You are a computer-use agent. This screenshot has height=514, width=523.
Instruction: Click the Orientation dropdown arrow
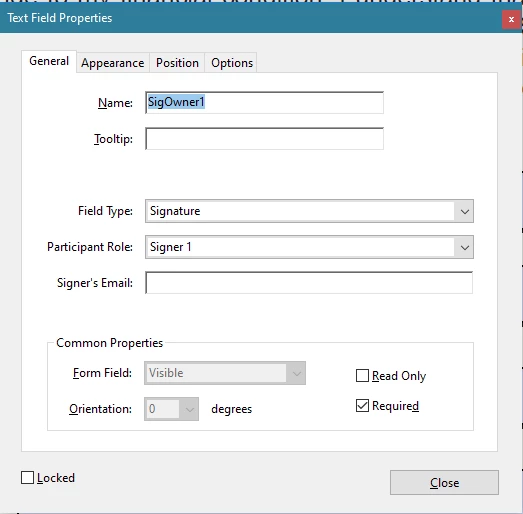189,409
